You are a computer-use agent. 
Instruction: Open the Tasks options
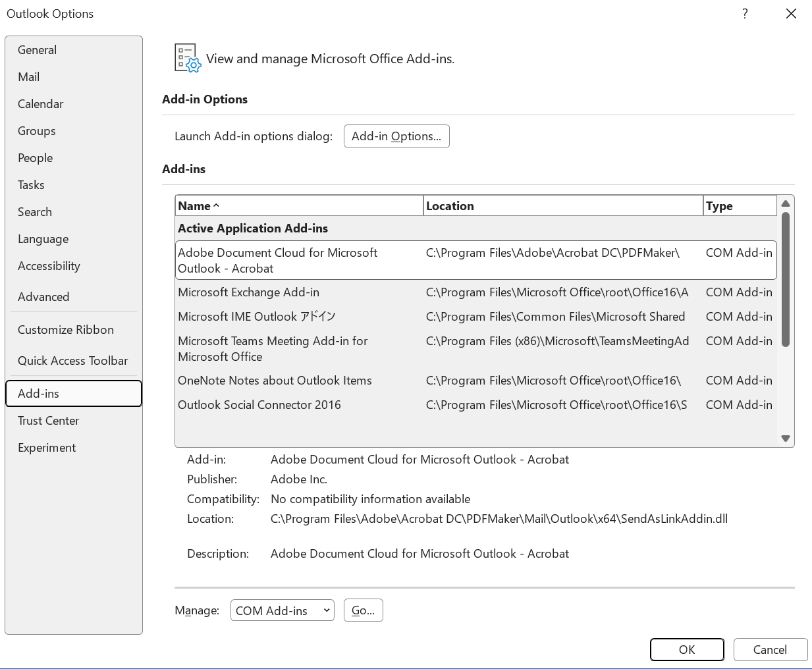click(x=74, y=185)
